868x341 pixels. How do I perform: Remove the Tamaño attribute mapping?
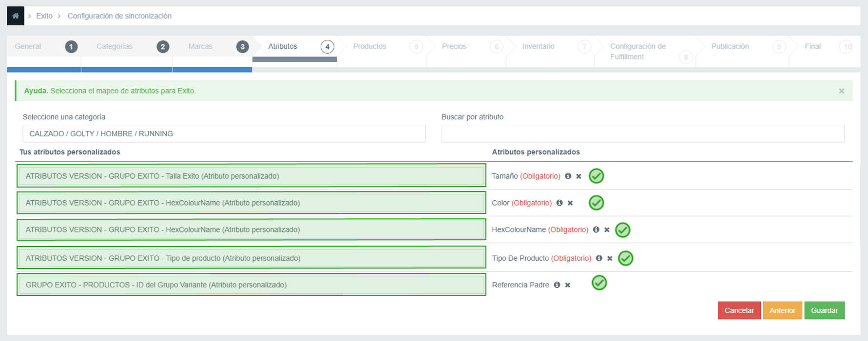(x=579, y=176)
